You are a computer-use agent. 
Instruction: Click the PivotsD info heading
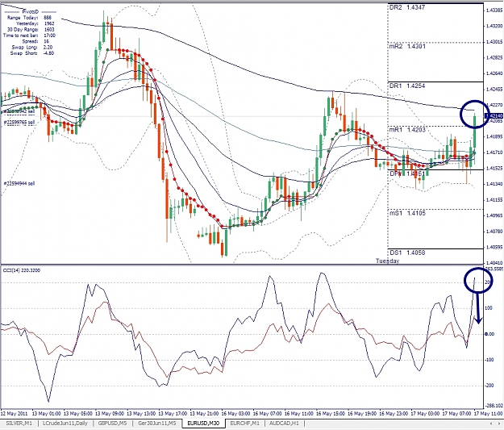31,12
